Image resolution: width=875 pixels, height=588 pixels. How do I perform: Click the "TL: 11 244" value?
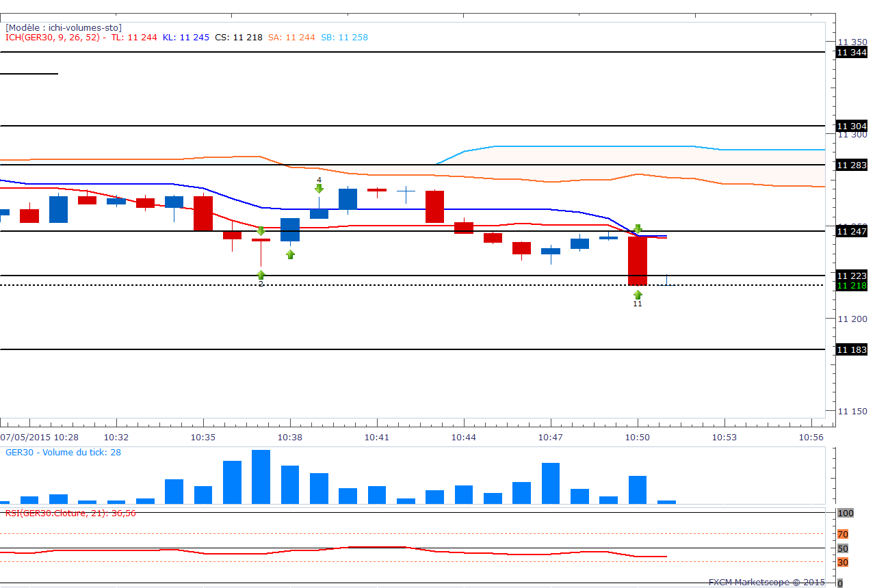click(134, 38)
